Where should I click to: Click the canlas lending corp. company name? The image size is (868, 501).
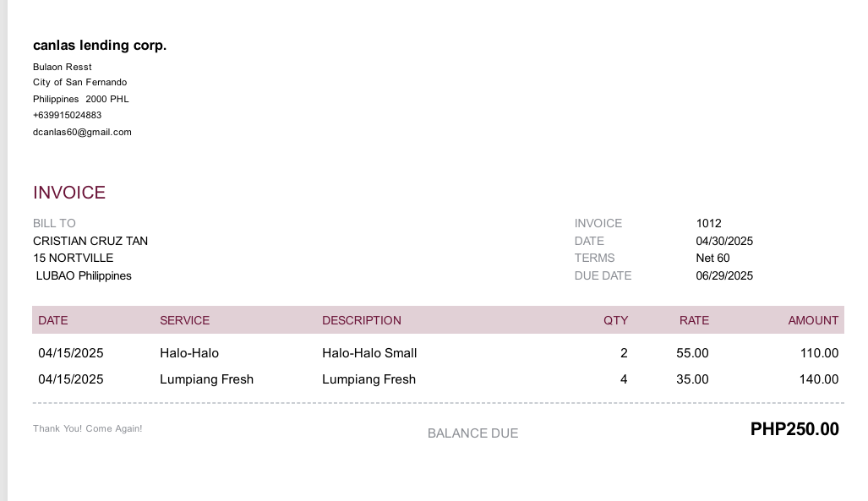pyautogui.click(x=100, y=46)
